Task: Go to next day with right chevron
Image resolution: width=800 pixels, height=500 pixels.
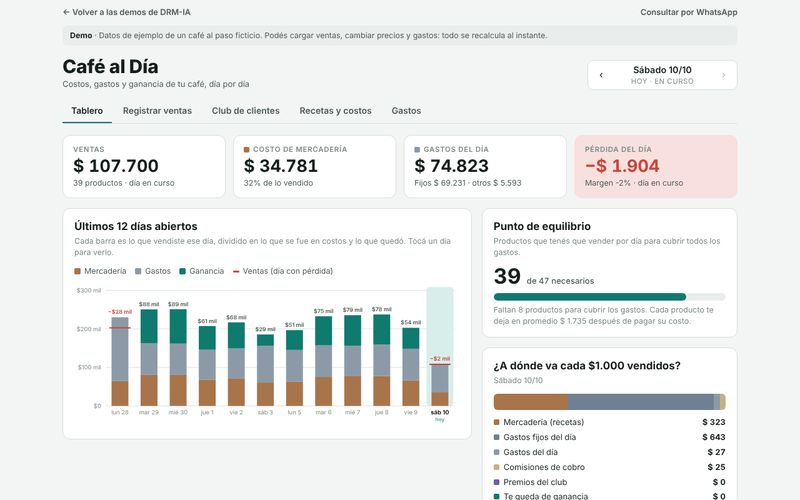Action: tap(723, 75)
